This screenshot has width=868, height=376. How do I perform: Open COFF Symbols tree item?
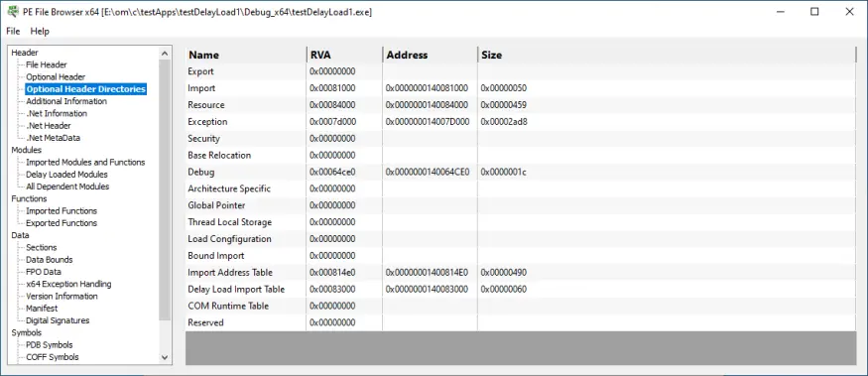(53, 357)
